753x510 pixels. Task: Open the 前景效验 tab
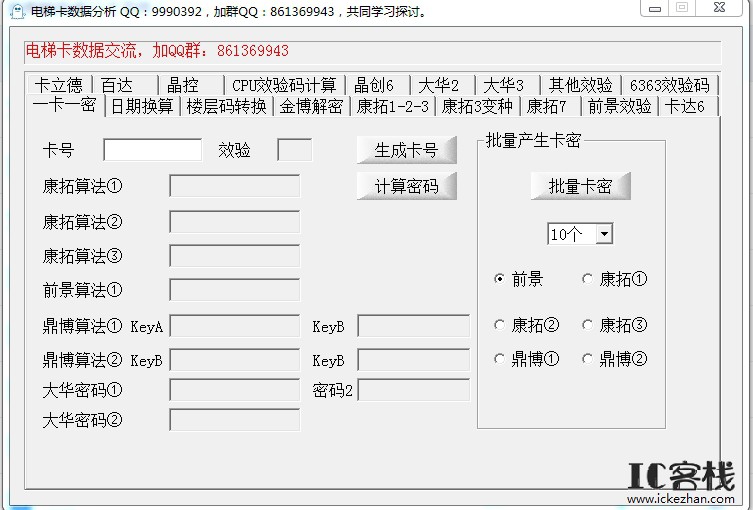pyautogui.click(x=619, y=106)
